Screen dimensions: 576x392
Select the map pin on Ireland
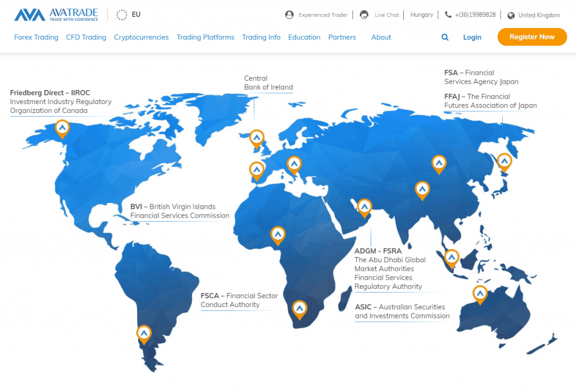[x=257, y=138]
